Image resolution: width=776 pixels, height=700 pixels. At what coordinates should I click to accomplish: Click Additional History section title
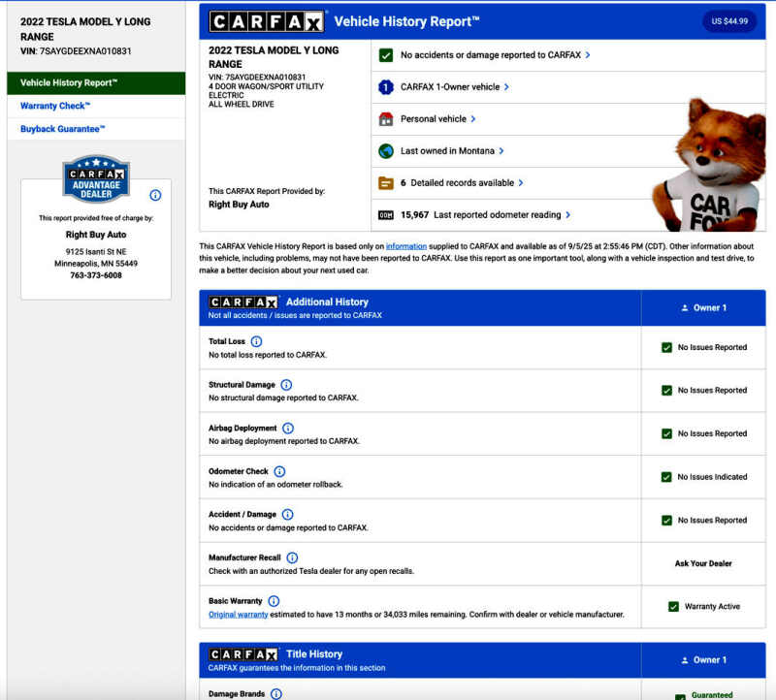pyautogui.click(x=327, y=302)
